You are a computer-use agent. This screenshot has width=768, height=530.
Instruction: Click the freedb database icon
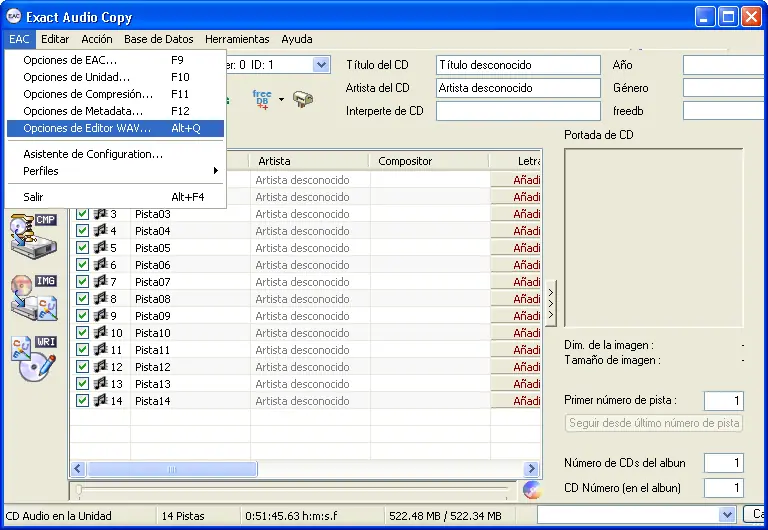click(x=262, y=99)
